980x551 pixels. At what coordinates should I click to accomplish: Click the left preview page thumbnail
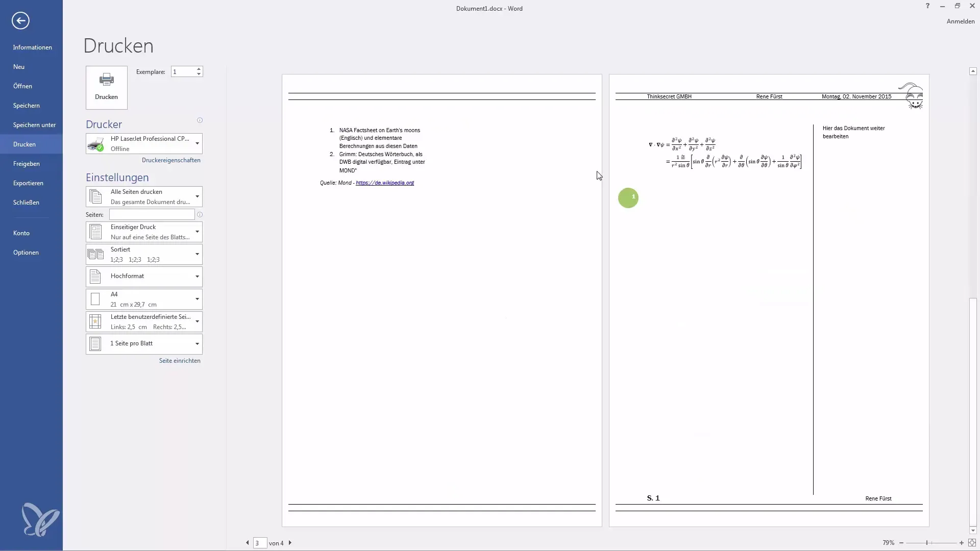442,300
